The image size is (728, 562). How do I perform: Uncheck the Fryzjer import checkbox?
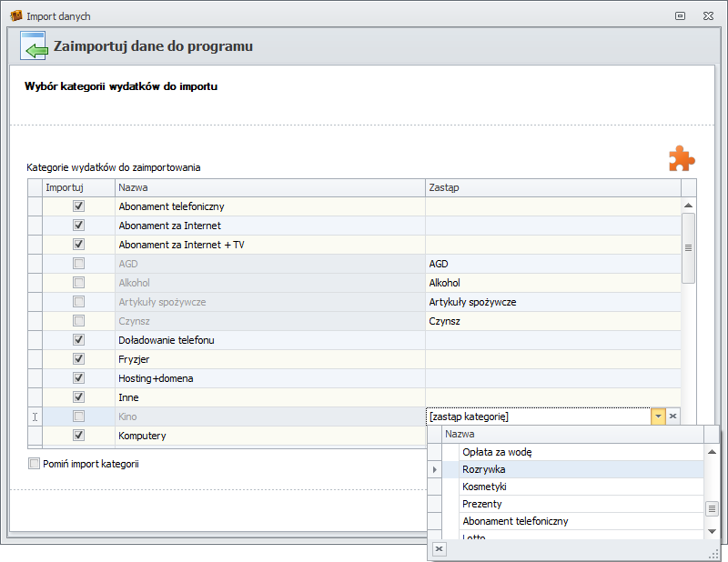(78, 359)
